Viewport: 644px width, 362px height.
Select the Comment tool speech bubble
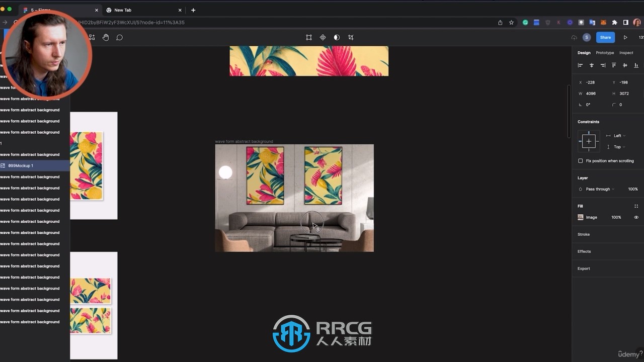[x=119, y=37]
